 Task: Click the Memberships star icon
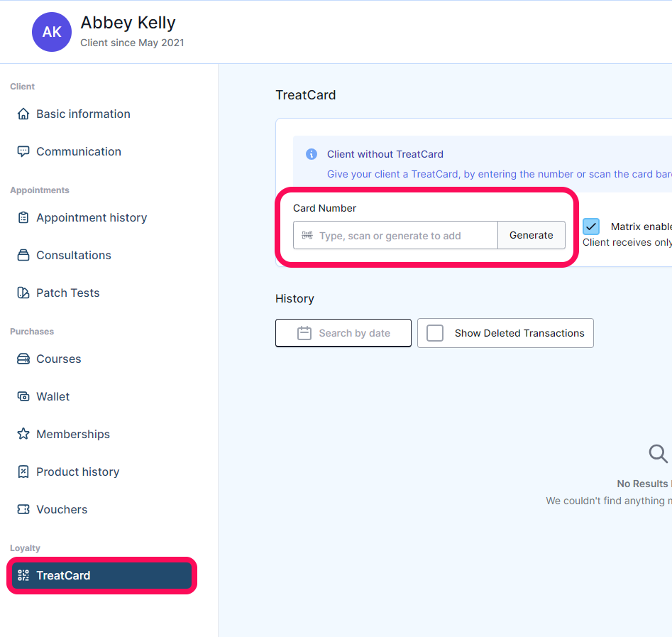coord(23,434)
